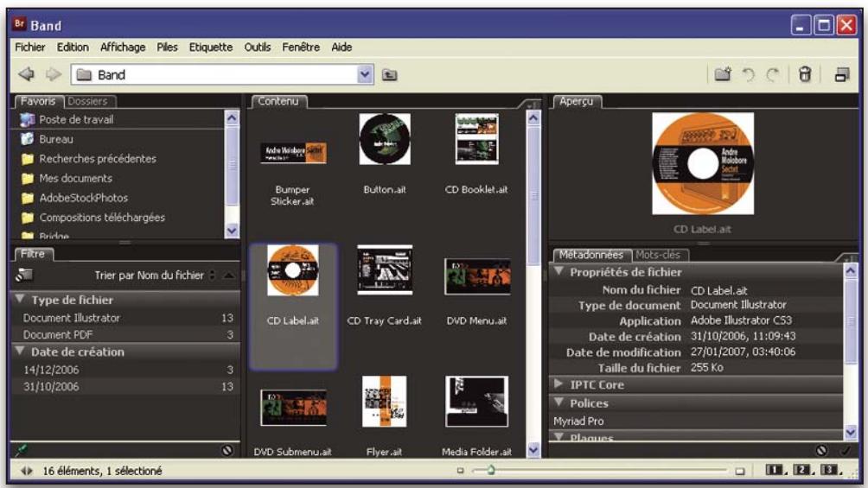Click the thumbnail size slider handle

tap(490, 471)
